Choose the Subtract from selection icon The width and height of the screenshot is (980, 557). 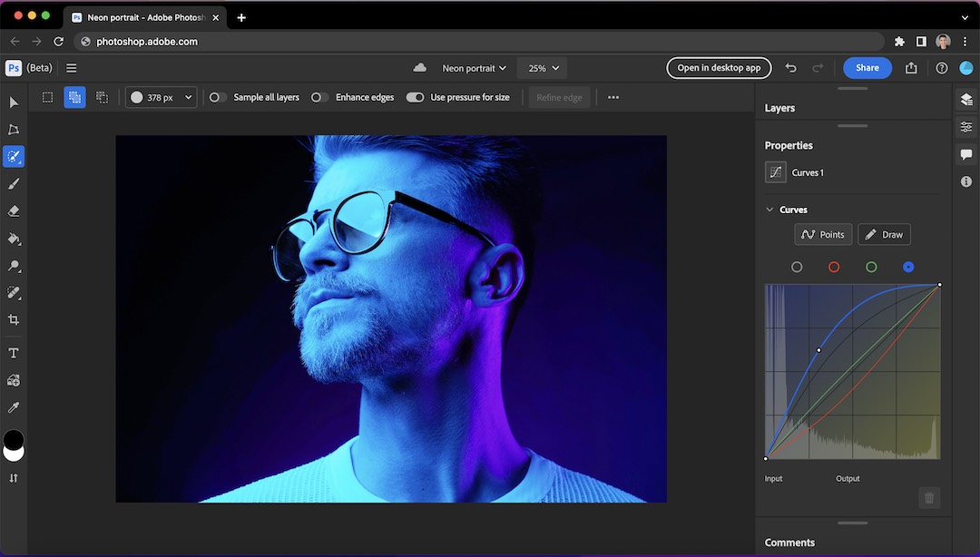(102, 98)
